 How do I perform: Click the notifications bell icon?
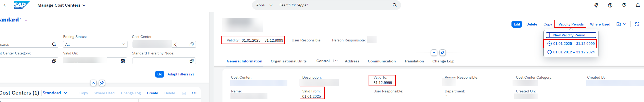pyautogui.click(x=638, y=5)
